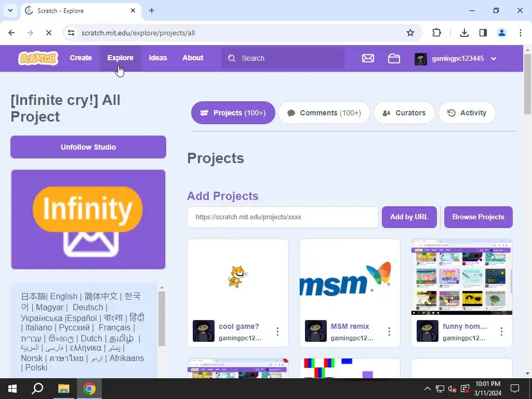The height and width of the screenshot is (399, 532).
Task: Open options menu for cool game? card
Action: tap(277, 331)
